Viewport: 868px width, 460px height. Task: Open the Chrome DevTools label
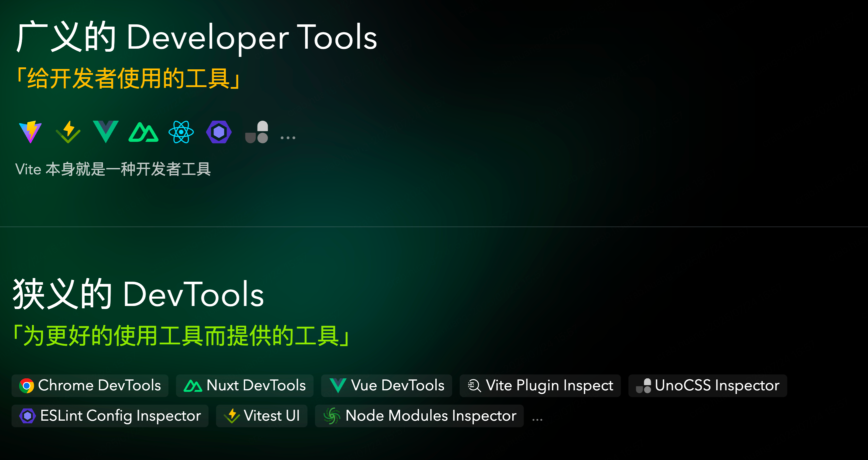coord(99,385)
